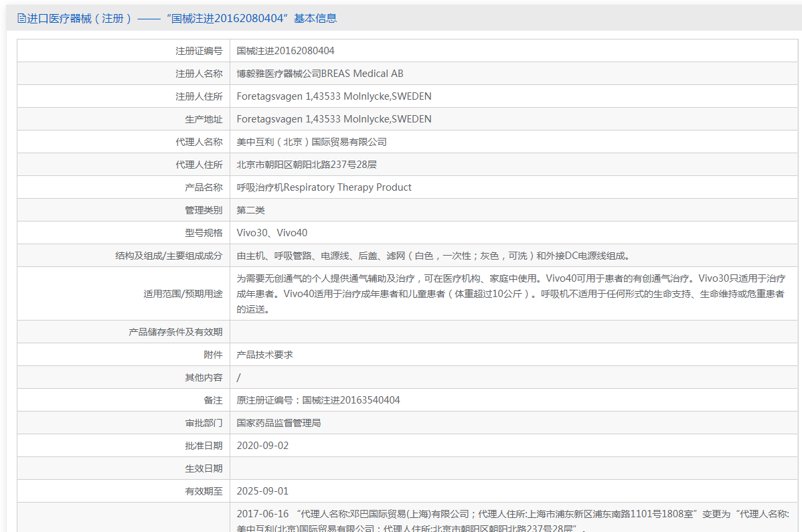Select the 为需要无创通气的个人 intended use paragraph

click(x=511, y=294)
